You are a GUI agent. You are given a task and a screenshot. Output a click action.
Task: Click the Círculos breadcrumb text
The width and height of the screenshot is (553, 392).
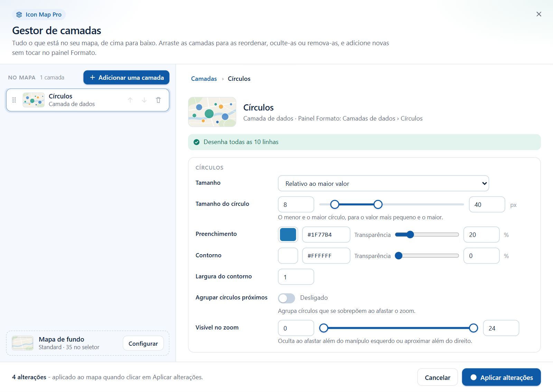[x=239, y=79]
